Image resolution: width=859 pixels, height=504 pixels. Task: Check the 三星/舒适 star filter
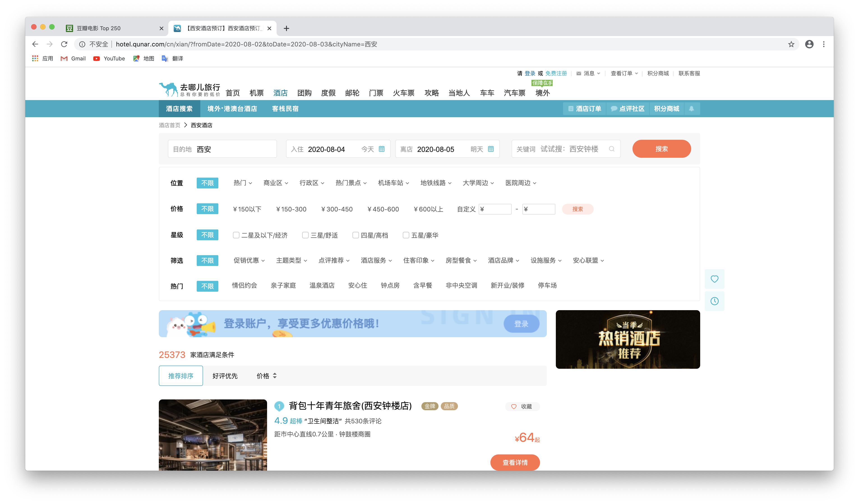pos(305,235)
